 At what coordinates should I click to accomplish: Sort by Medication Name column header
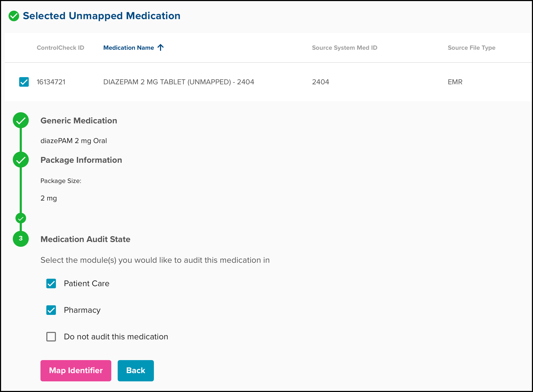pos(129,48)
